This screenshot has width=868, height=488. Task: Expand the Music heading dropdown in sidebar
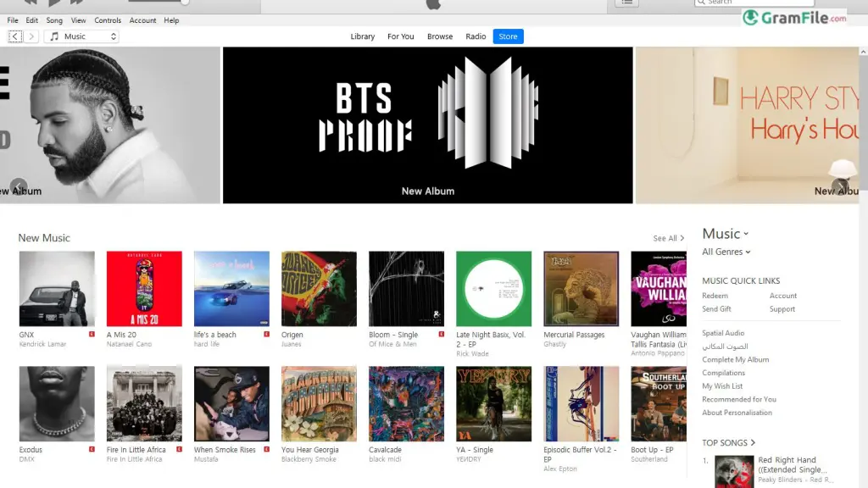click(x=726, y=234)
